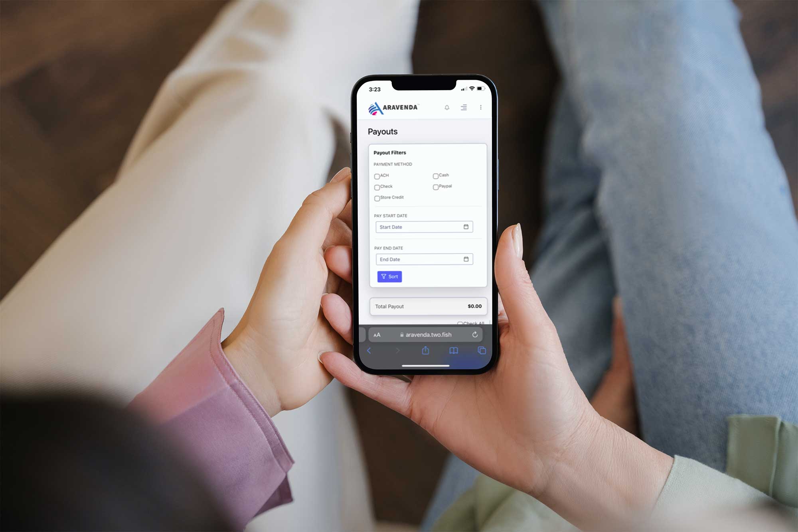Click the Sort button

point(390,276)
